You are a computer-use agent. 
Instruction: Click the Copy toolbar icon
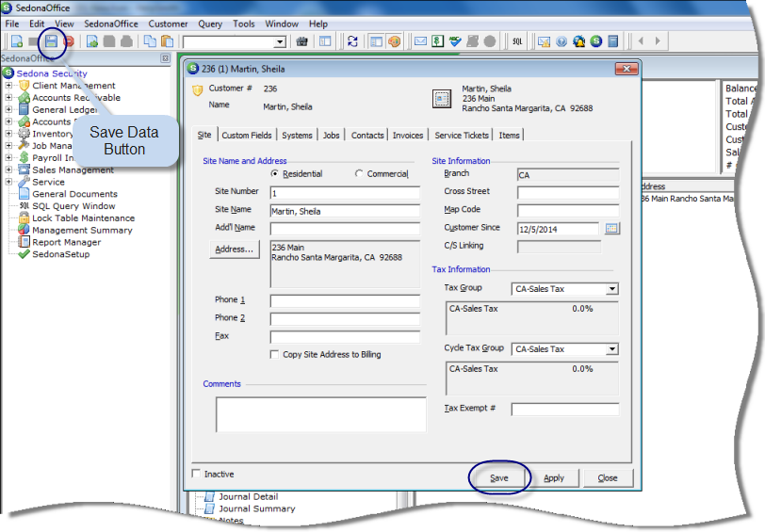click(150, 41)
